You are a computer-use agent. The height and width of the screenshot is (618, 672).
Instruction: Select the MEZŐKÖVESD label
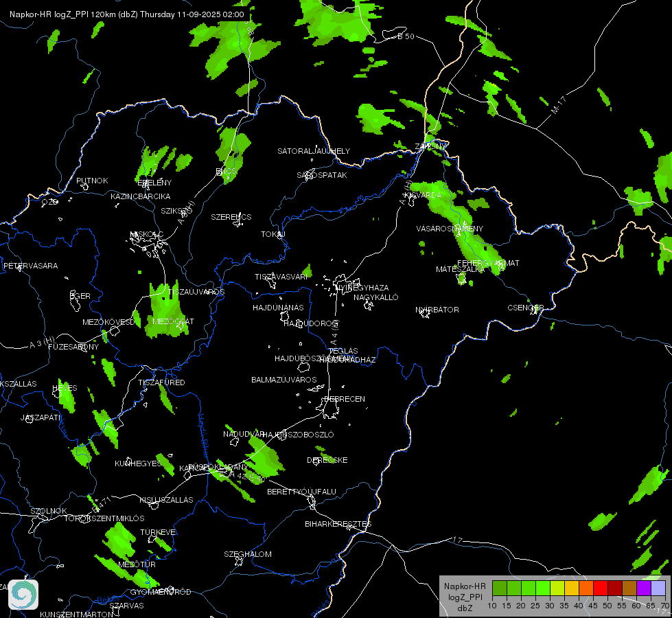tap(108, 322)
